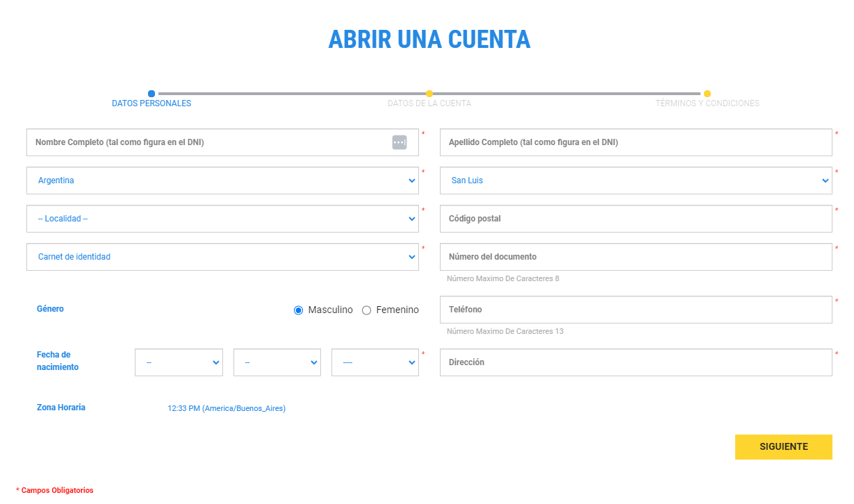The height and width of the screenshot is (504, 854).
Task: Open the birth day dropdown
Action: click(179, 362)
